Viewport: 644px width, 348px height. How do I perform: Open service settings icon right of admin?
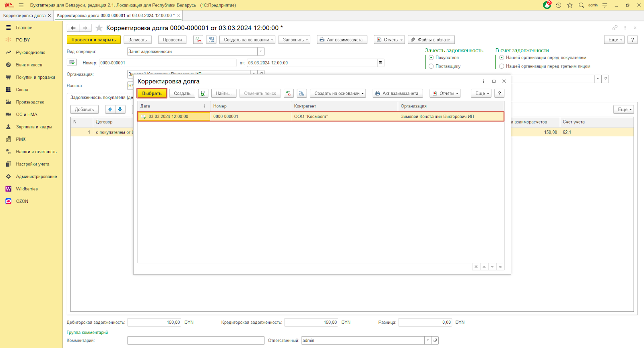[x=605, y=5]
